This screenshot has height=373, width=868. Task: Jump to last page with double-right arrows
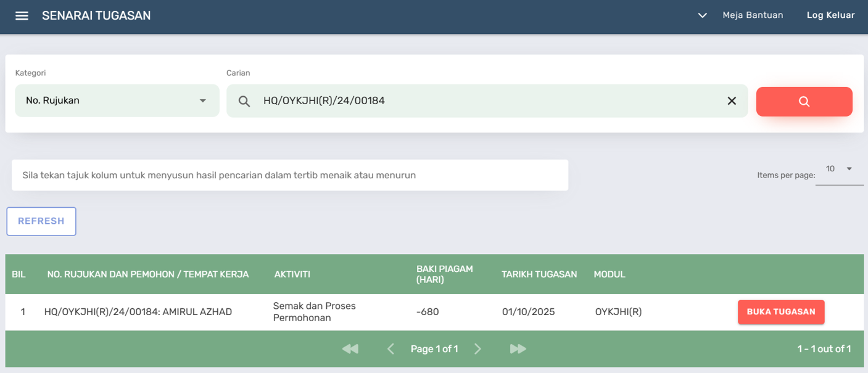tap(518, 349)
